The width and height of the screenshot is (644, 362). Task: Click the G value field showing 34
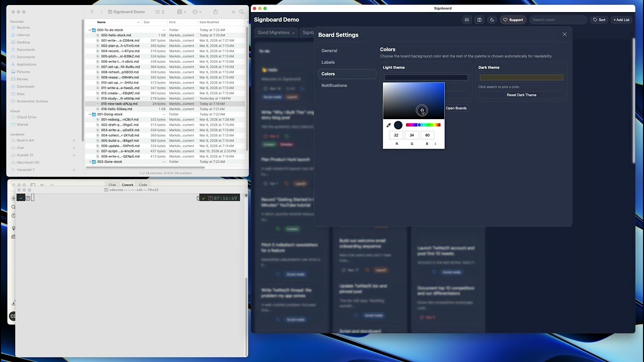point(412,135)
